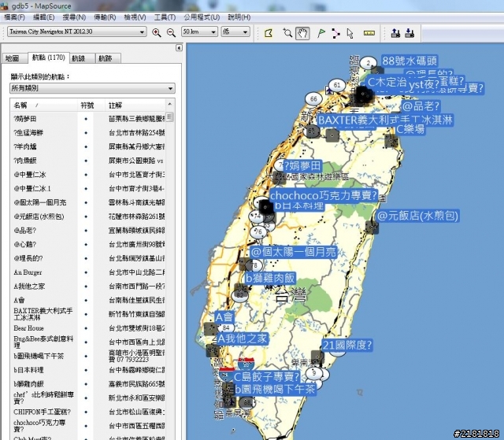
Task: Click the receive from device icon
Action: pos(409,33)
